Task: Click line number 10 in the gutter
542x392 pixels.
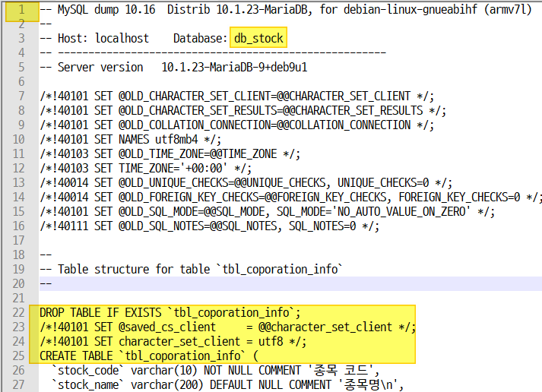Action: pyautogui.click(x=19, y=139)
